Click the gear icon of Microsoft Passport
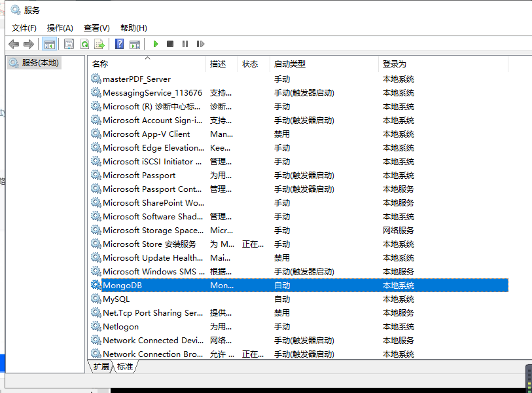Viewport: 532px width, 393px height. pyautogui.click(x=96, y=176)
